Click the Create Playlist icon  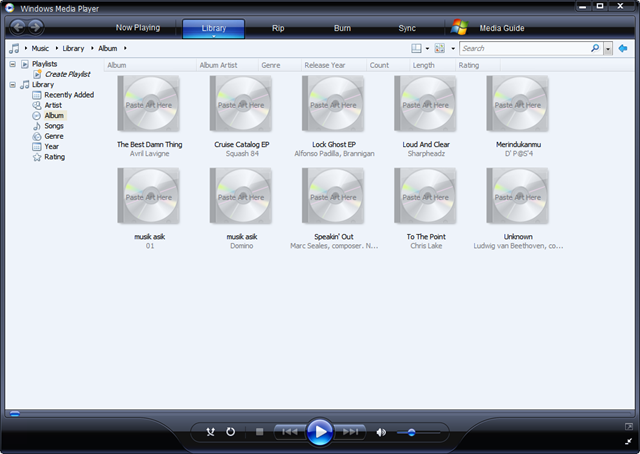pos(37,74)
